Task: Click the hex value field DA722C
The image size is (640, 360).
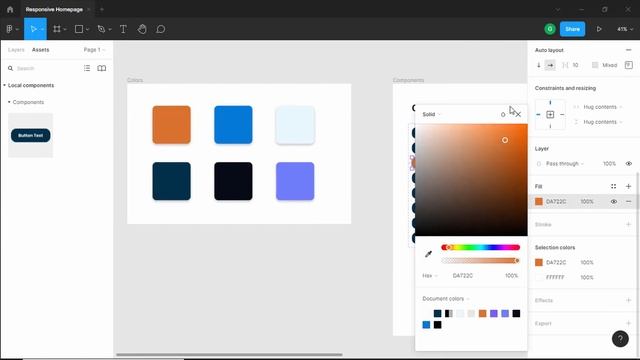Action: [x=462, y=276]
